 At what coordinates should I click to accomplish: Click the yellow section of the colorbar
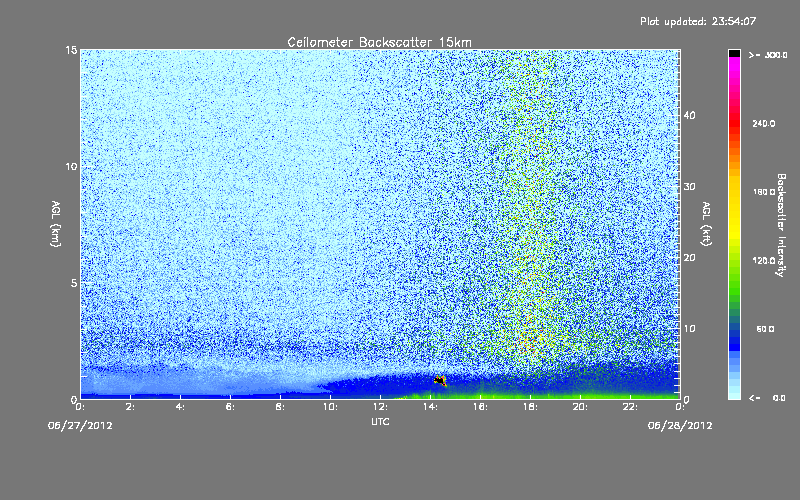pyautogui.click(x=734, y=209)
